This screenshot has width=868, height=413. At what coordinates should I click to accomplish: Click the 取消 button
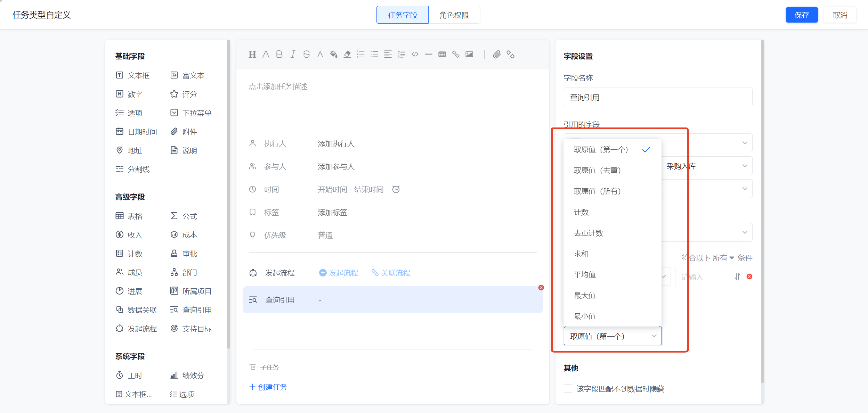pos(840,15)
